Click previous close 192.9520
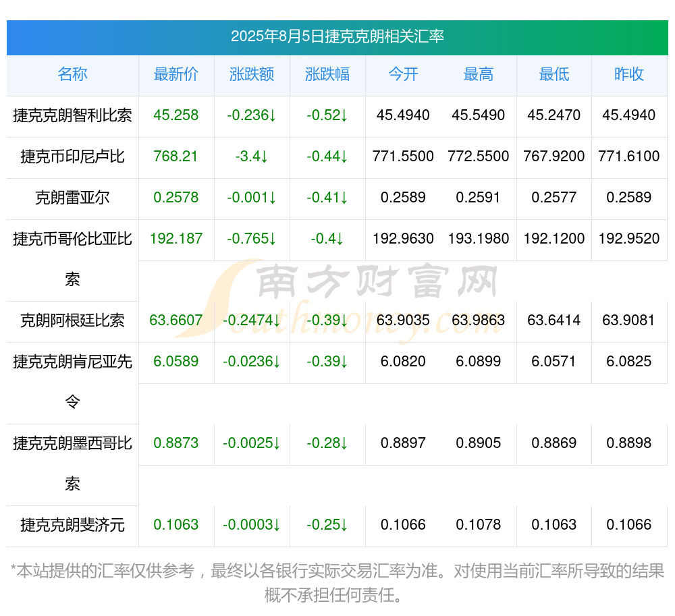 coord(629,238)
